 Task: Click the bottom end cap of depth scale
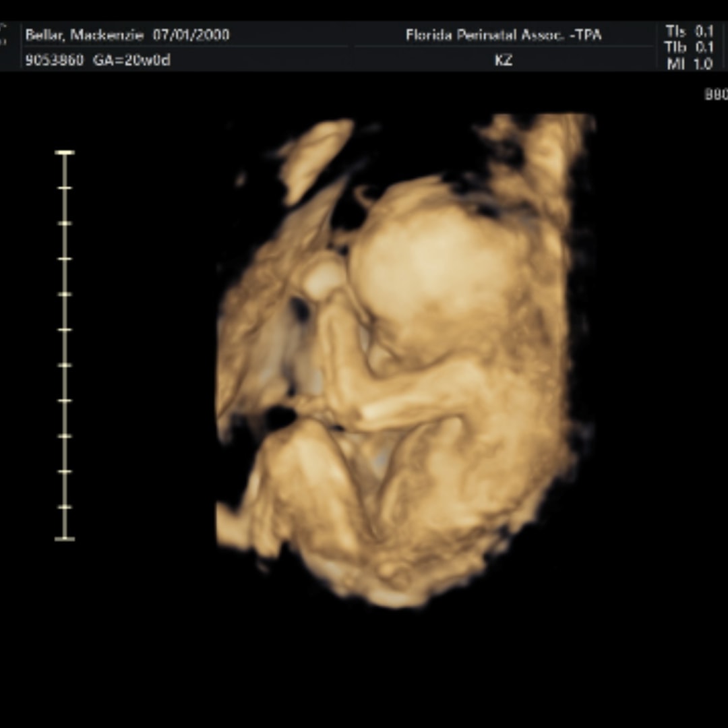tap(65, 538)
